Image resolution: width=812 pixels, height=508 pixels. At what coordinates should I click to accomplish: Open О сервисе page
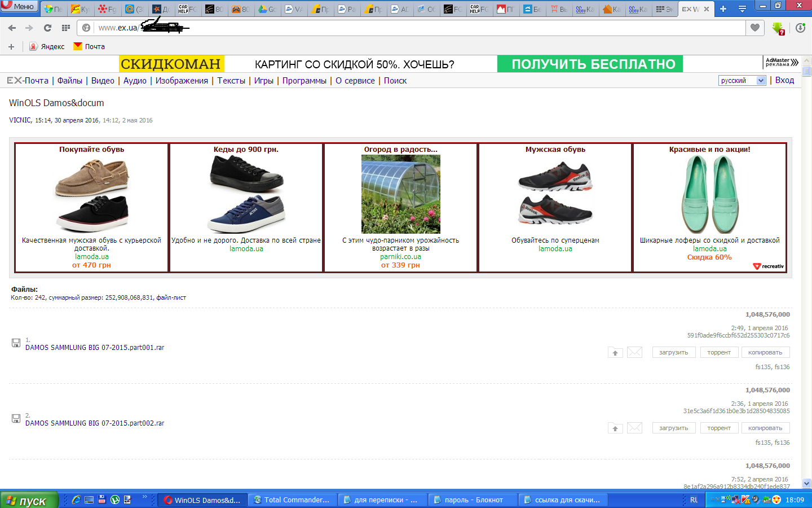click(355, 81)
